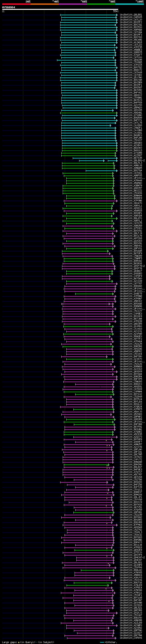This screenshot has height=644, width=146.
Task: Select hit UniRef100_C6TKR2
Action: coord(131,75)
